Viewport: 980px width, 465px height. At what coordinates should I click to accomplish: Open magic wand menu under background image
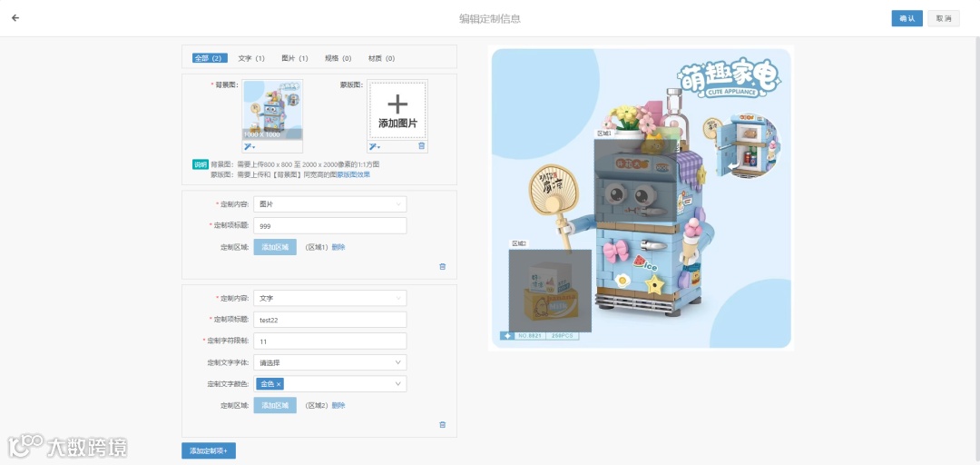coord(250,146)
